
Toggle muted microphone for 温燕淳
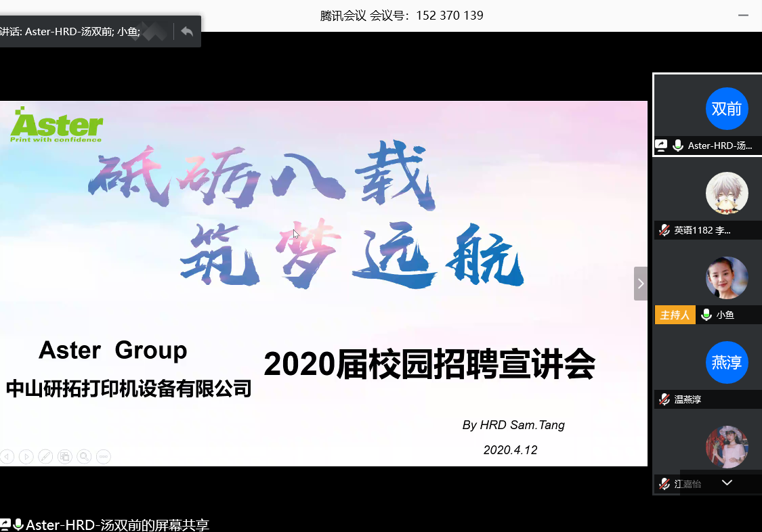pyautogui.click(x=664, y=399)
